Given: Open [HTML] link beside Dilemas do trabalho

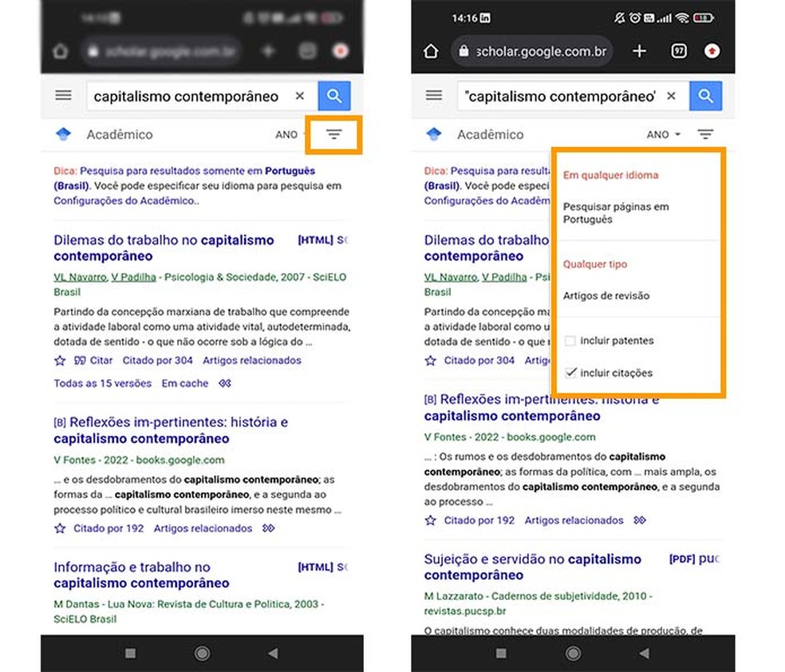Looking at the screenshot, I should click(x=323, y=240).
